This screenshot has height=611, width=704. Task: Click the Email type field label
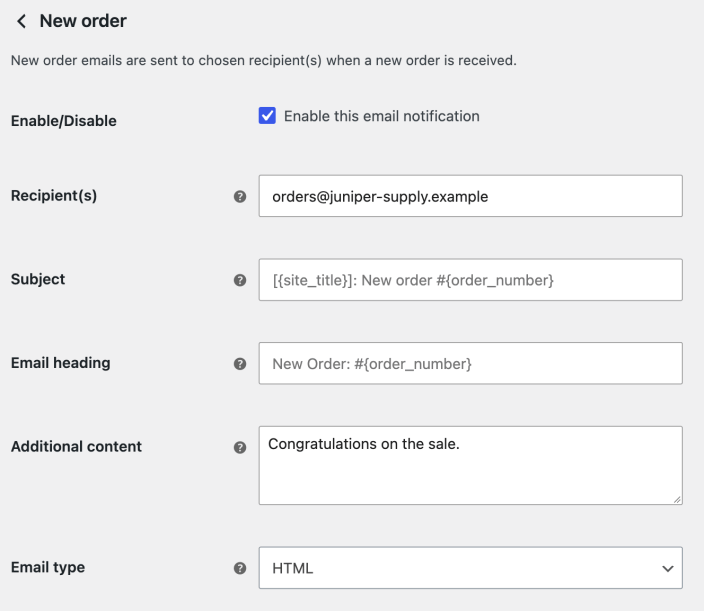click(x=48, y=567)
